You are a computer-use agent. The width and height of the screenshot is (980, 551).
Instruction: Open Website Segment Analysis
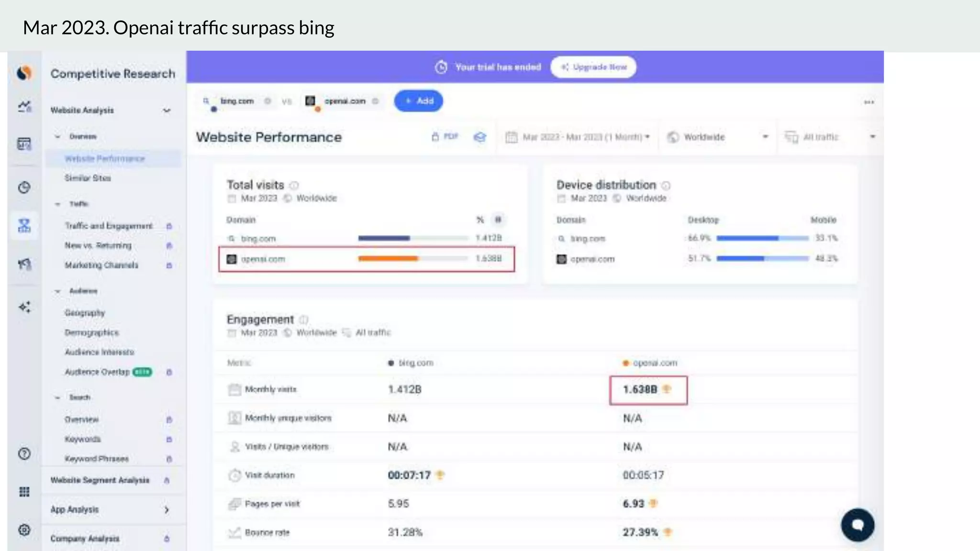click(x=100, y=480)
